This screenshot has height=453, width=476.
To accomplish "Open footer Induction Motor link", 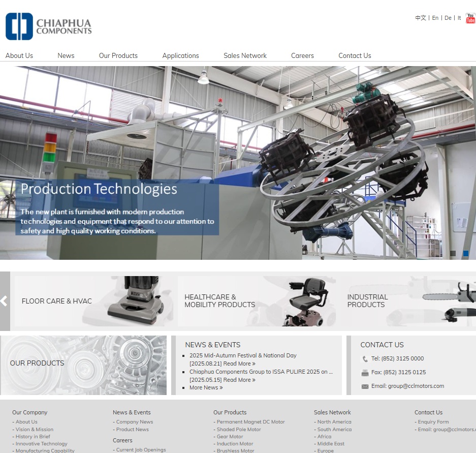I will (235, 444).
